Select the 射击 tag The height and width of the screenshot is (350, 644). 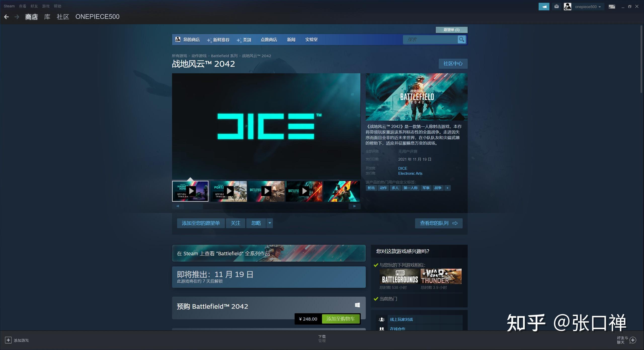[x=371, y=188]
